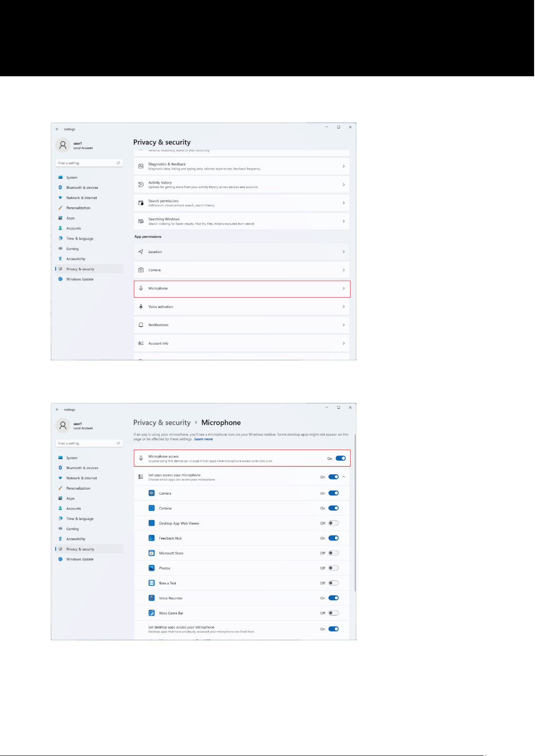Click the Apps icon in the upper Settings window sidebar

[x=60, y=218]
